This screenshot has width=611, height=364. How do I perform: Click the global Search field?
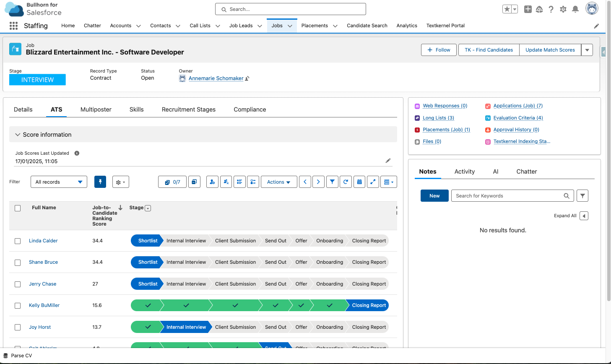[291, 9]
